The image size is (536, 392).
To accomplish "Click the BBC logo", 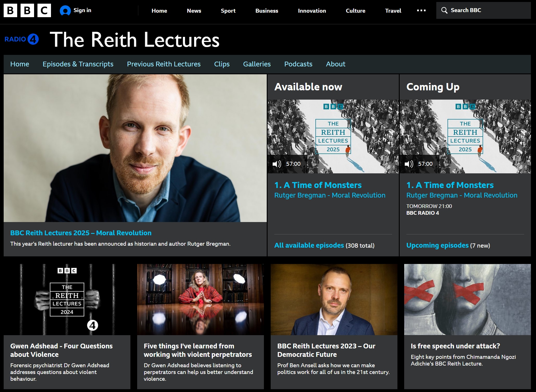I will [x=27, y=10].
